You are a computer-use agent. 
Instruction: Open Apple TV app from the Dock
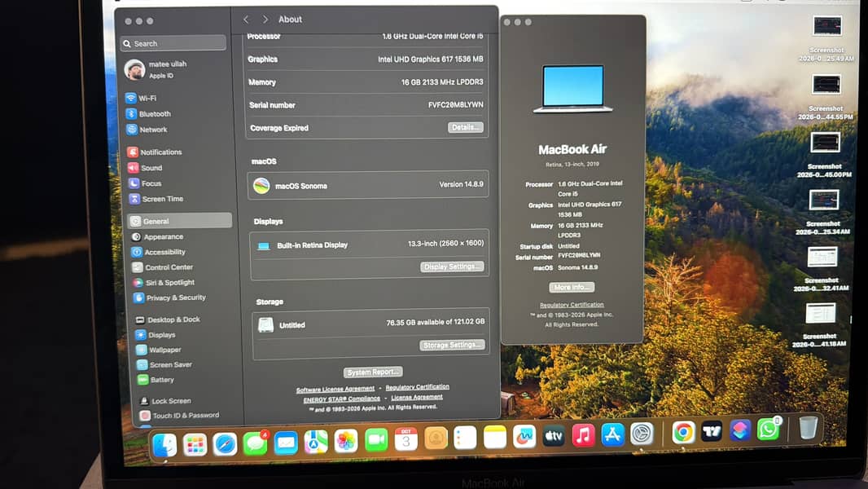click(554, 436)
